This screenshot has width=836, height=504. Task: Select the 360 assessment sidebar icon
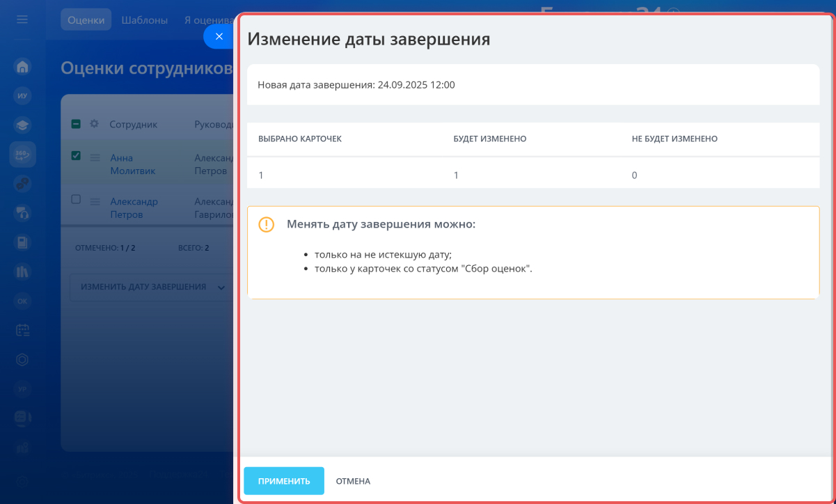tap(22, 154)
